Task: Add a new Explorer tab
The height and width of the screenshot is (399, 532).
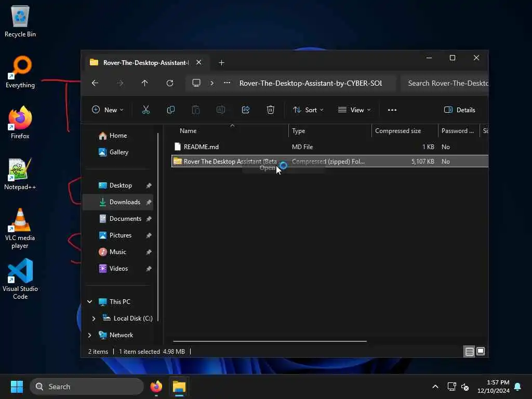Action: coord(221,63)
